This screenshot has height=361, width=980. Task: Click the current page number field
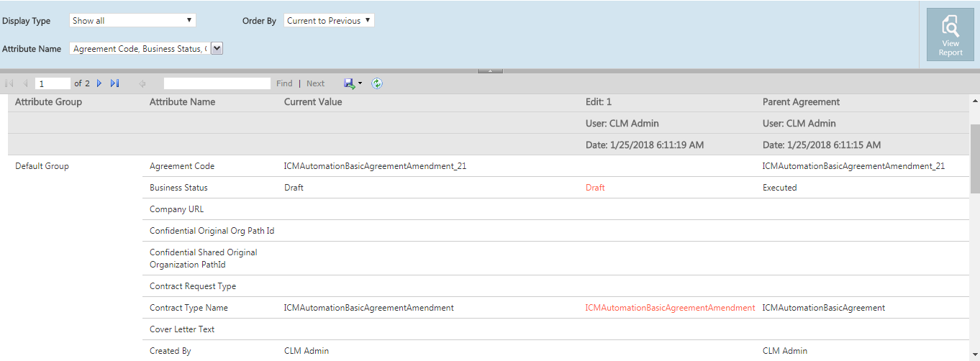(53, 83)
